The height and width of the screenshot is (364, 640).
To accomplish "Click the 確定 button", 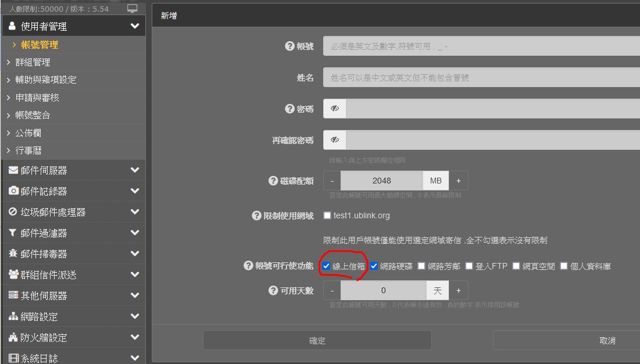I will 317,341.
